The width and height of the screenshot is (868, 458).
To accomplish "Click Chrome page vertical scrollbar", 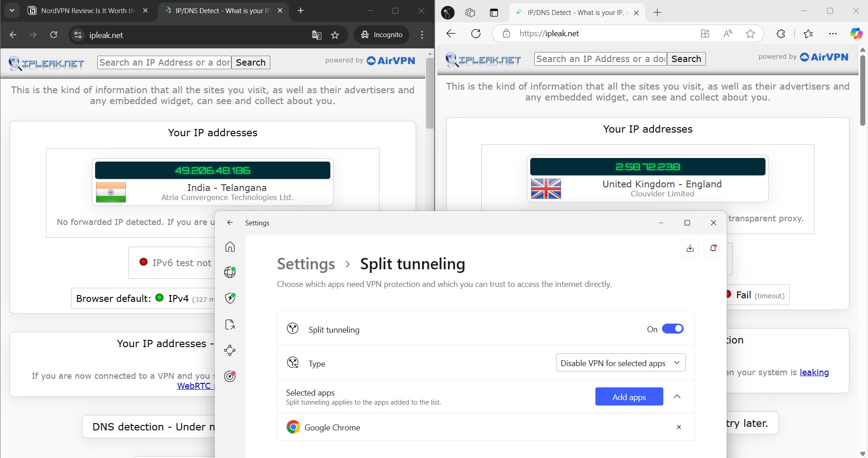I will tap(430, 93).
